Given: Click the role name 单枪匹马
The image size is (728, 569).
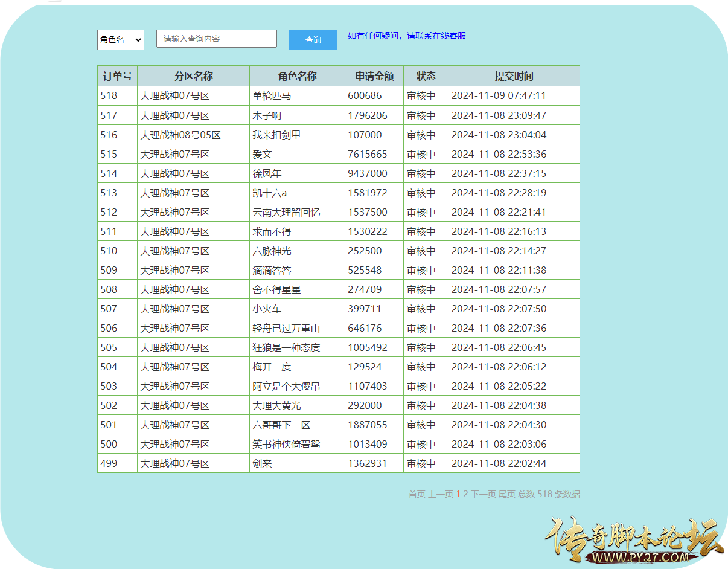Looking at the screenshot, I should (x=272, y=95).
